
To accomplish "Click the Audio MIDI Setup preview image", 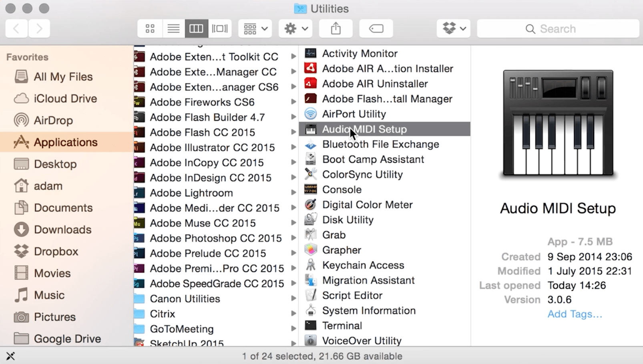I will pos(558,124).
